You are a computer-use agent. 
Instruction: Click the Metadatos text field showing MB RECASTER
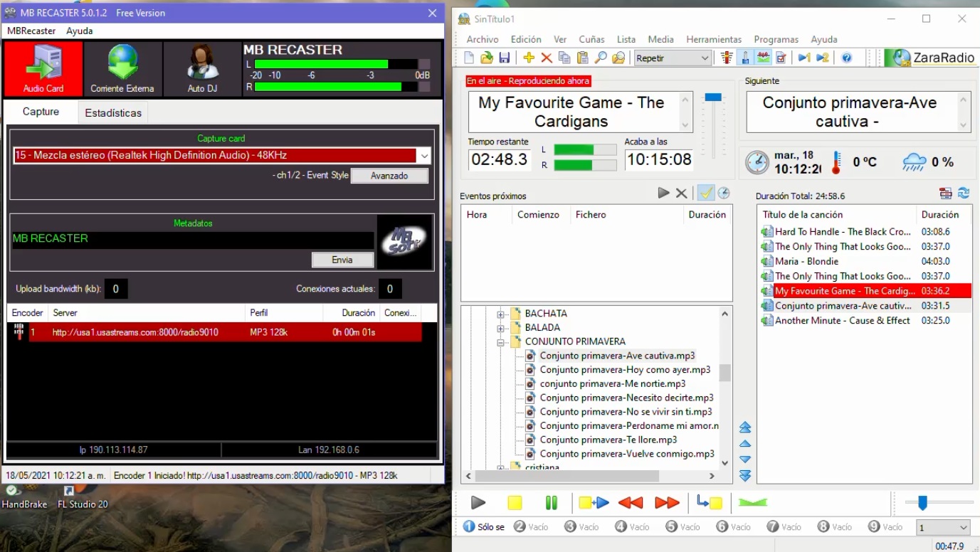(193, 239)
